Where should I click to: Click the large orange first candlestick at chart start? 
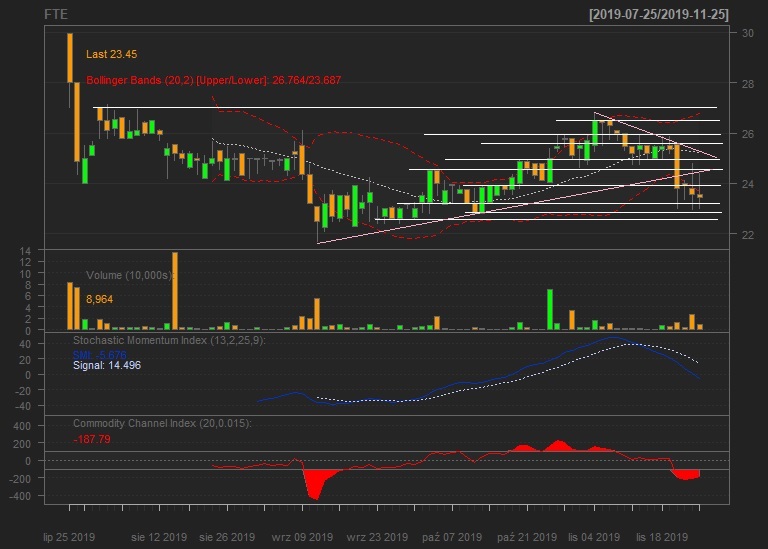tap(70, 58)
